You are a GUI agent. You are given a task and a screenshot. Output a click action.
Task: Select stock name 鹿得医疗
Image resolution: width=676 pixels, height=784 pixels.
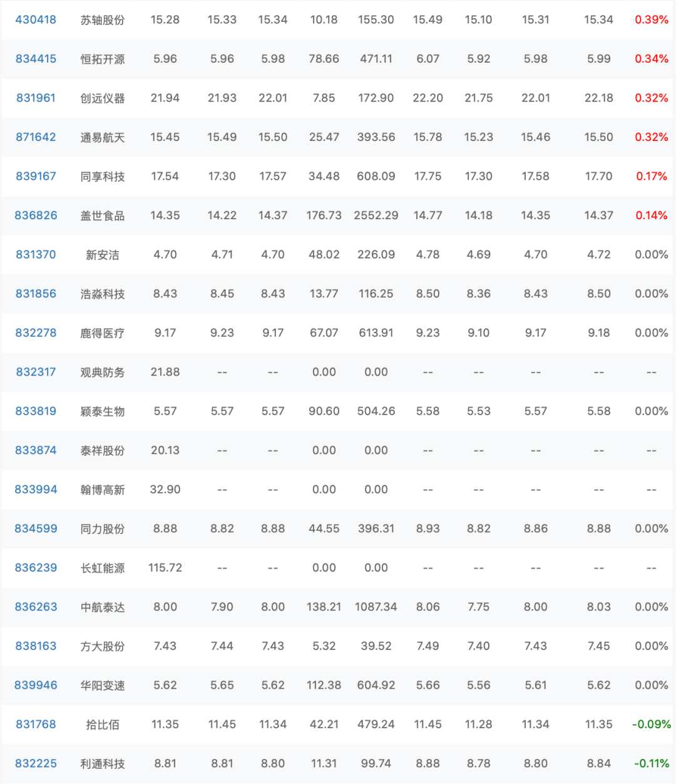[x=103, y=333]
